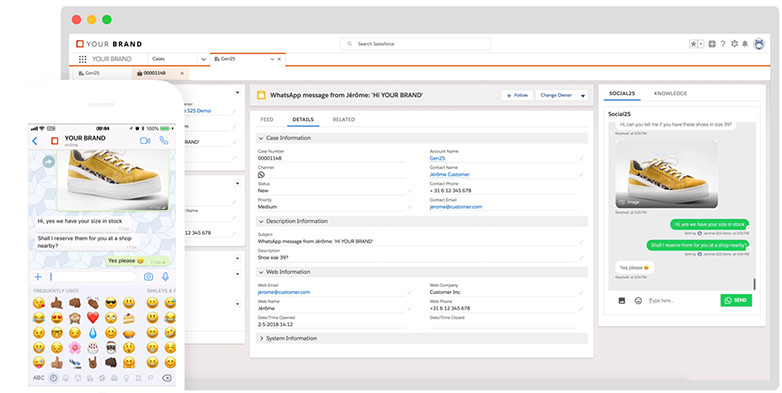Open the Favorites list dropdown arrow
782x393 pixels.
point(701,44)
